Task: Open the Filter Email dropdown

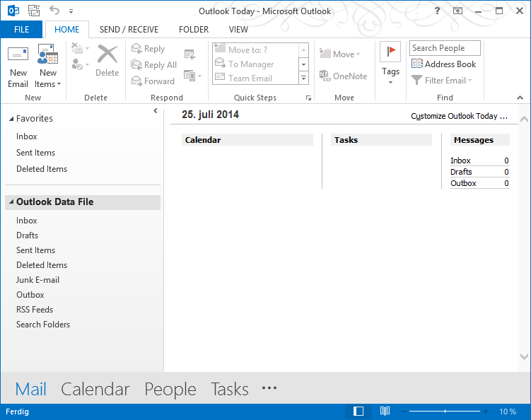Action: [x=442, y=81]
